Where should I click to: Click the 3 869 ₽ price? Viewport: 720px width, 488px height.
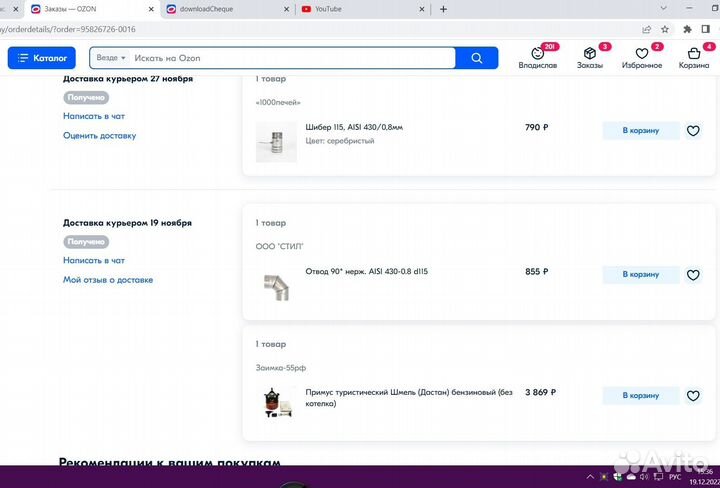[x=540, y=393]
